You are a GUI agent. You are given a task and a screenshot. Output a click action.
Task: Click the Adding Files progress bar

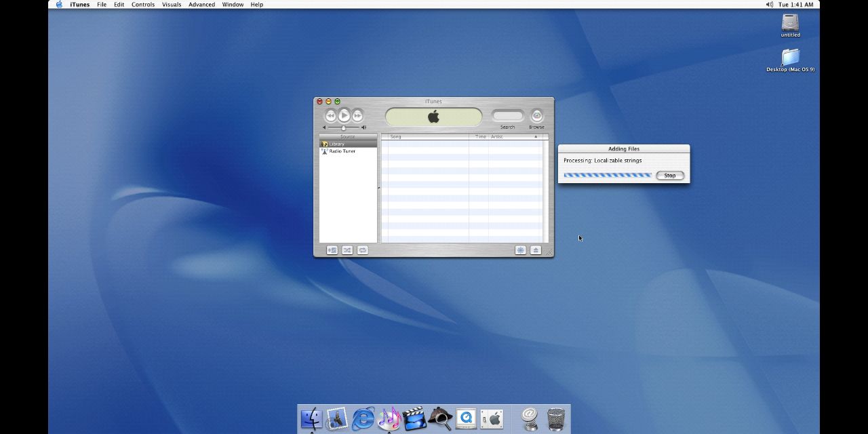tap(608, 175)
